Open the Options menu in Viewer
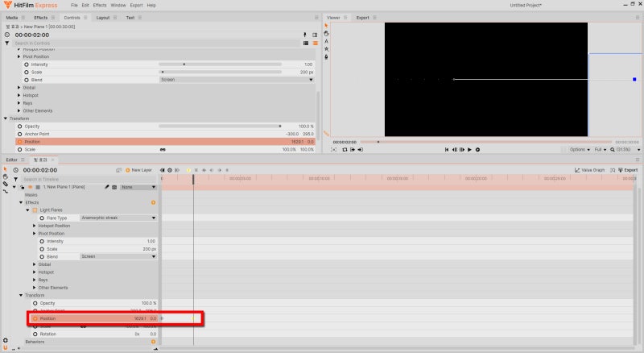This screenshot has width=644, height=353. coord(580,150)
